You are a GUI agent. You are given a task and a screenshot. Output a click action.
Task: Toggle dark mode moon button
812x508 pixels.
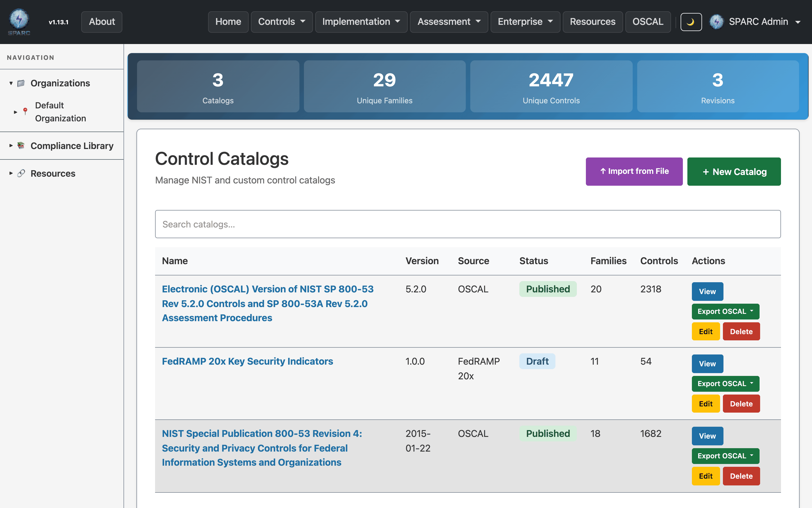691,22
